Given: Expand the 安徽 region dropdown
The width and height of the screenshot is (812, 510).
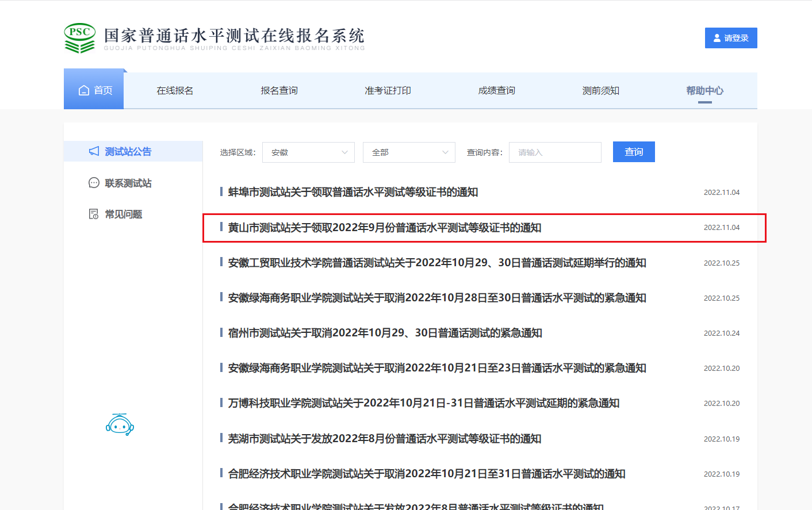Looking at the screenshot, I should [x=309, y=152].
